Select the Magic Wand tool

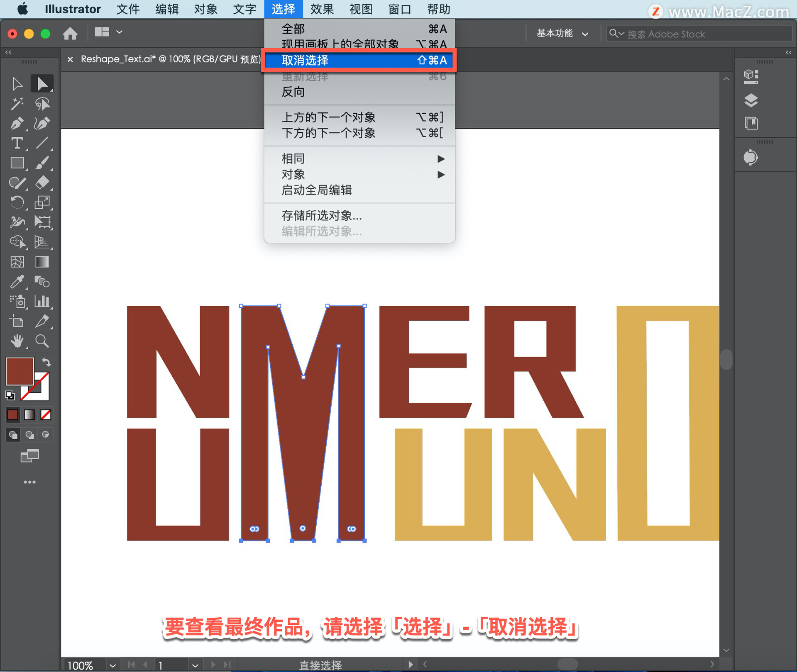click(x=17, y=104)
